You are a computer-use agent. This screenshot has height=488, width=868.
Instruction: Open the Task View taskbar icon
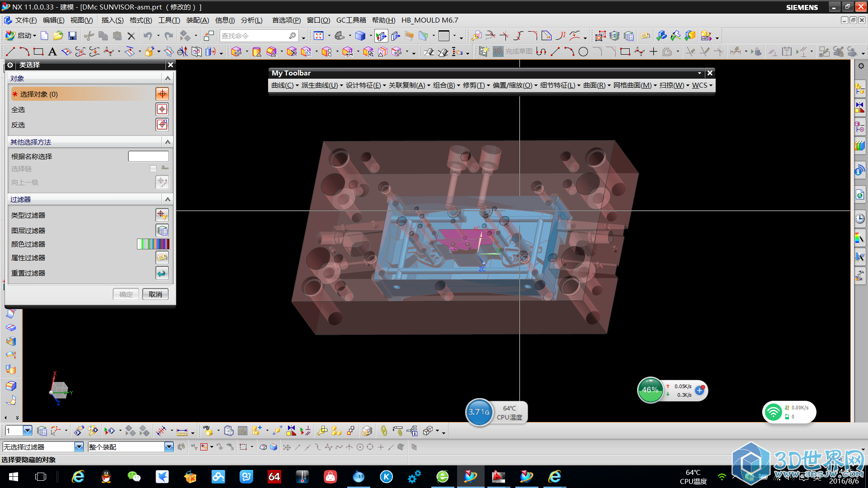tap(41, 477)
